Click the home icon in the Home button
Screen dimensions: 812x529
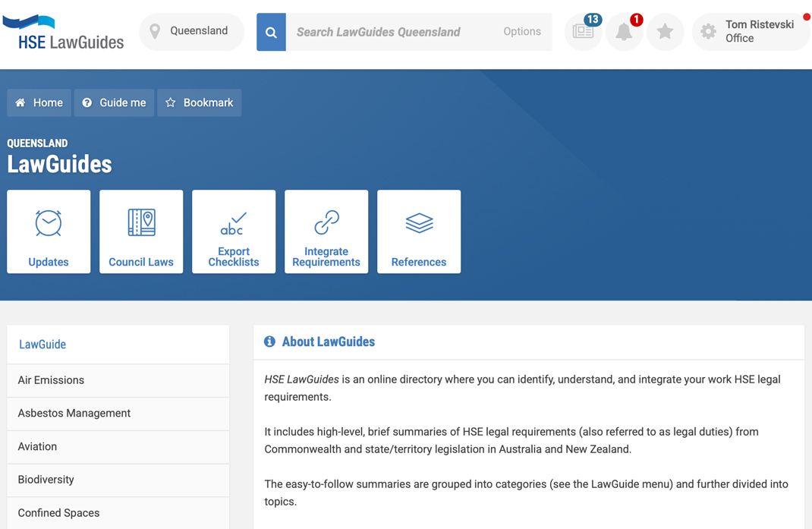[20, 102]
